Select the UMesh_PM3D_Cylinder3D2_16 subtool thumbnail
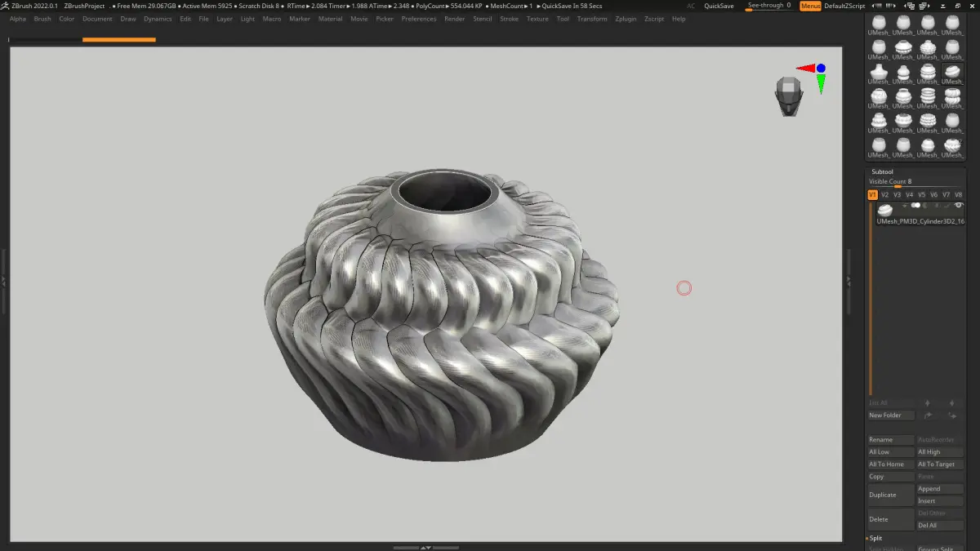Screen dimensions: 980x551 (885, 210)
